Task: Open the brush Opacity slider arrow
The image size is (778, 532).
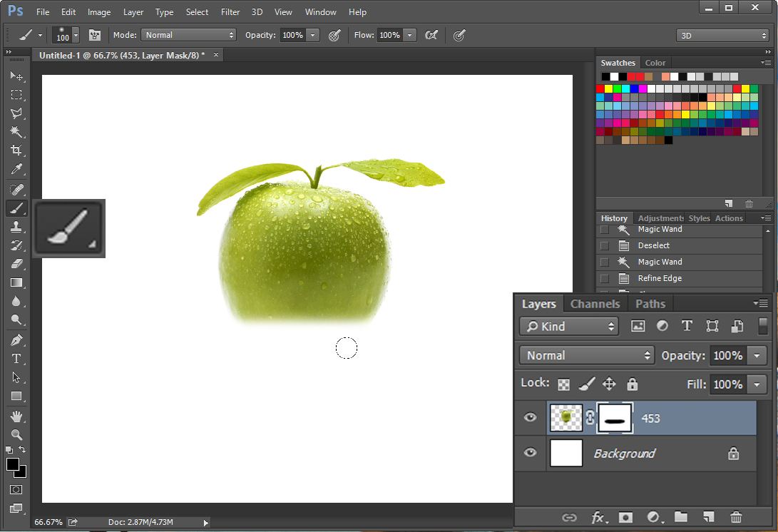Action: point(312,35)
